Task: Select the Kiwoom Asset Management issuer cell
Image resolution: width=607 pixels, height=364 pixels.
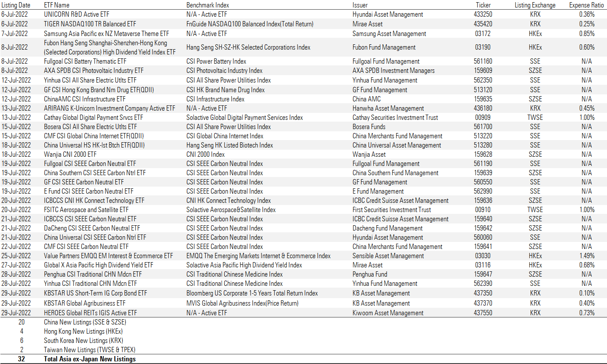Action: pyautogui.click(x=388, y=313)
